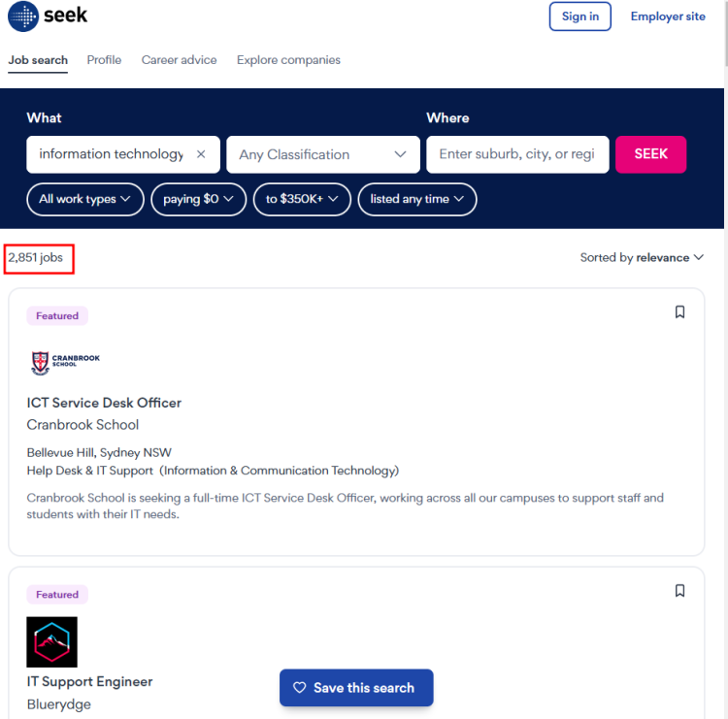Focus the Where suburb input field
Viewport: 728px width, 719px height.
[x=517, y=154]
